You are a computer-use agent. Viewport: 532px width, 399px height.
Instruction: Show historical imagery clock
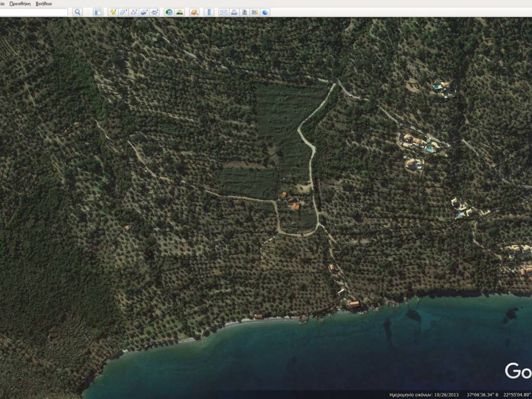point(169,12)
